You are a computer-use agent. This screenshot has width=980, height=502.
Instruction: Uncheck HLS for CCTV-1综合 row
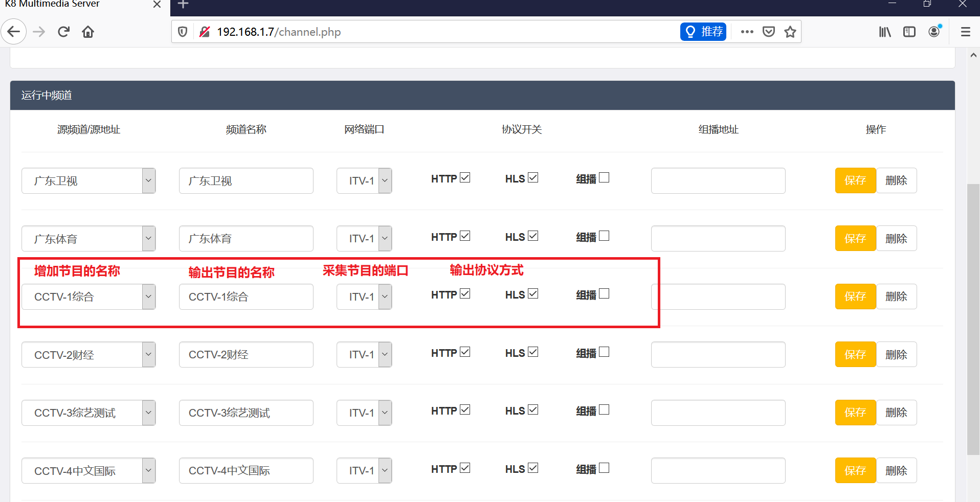coord(533,294)
